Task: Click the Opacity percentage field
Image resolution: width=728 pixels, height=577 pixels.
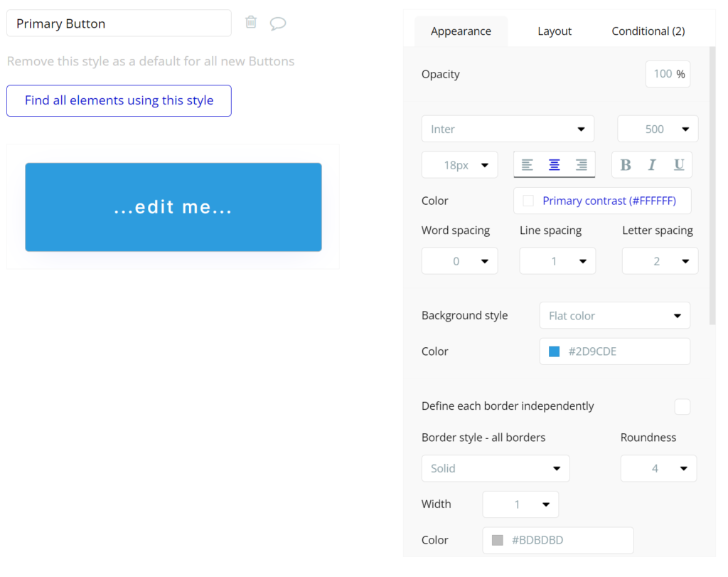Action: (668, 74)
